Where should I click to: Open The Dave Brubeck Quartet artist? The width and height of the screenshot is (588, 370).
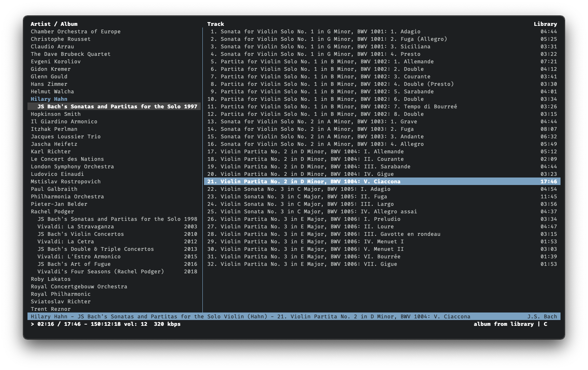[x=70, y=54]
